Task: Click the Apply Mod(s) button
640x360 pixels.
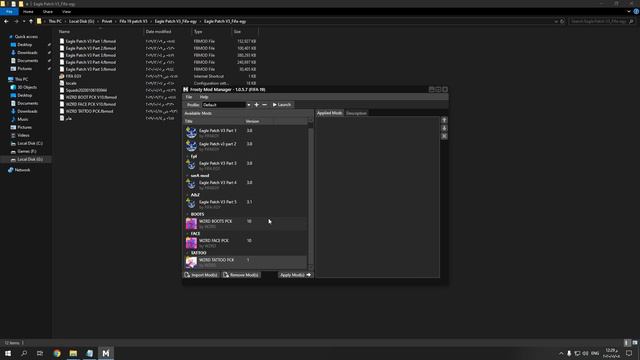Action: click(296, 275)
